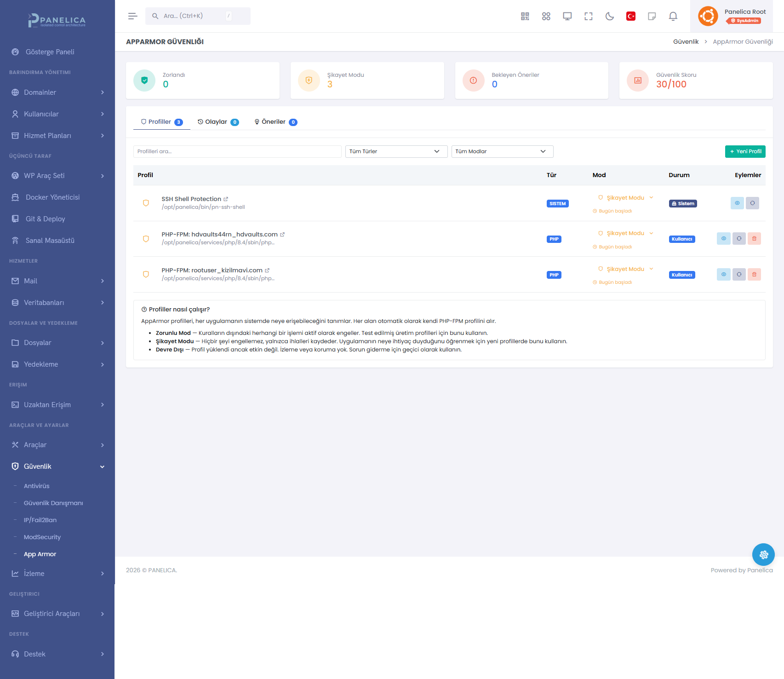Open the notifications bell
Image resolution: width=784 pixels, height=679 pixels.
[x=673, y=17]
